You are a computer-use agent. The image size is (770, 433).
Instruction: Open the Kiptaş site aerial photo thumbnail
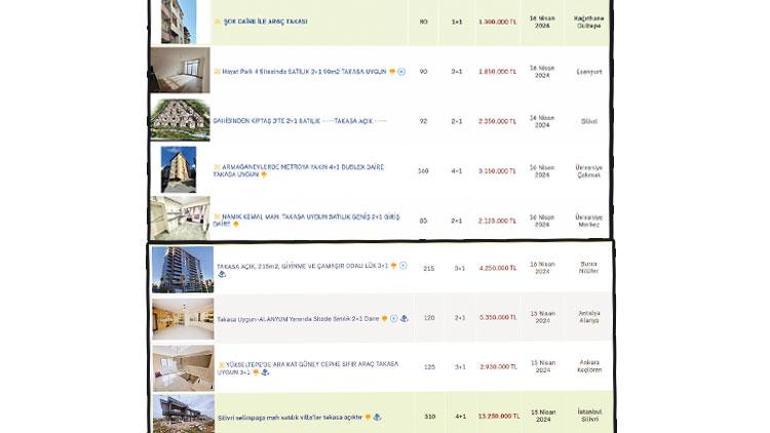(180, 120)
